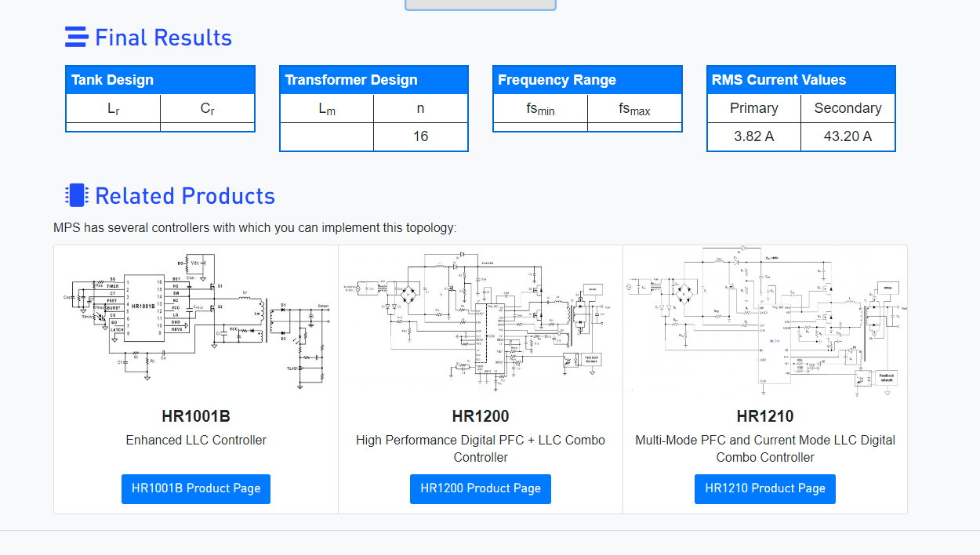Select the Frequency Range table header

(x=587, y=80)
